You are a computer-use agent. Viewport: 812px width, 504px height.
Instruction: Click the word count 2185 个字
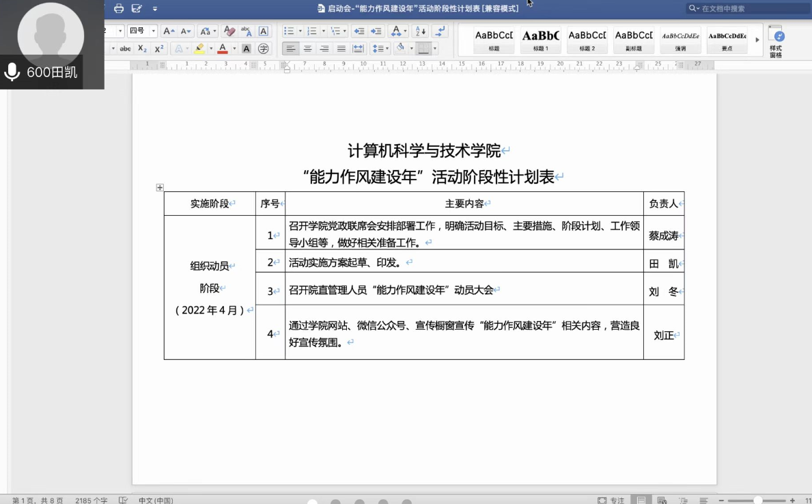click(x=91, y=500)
